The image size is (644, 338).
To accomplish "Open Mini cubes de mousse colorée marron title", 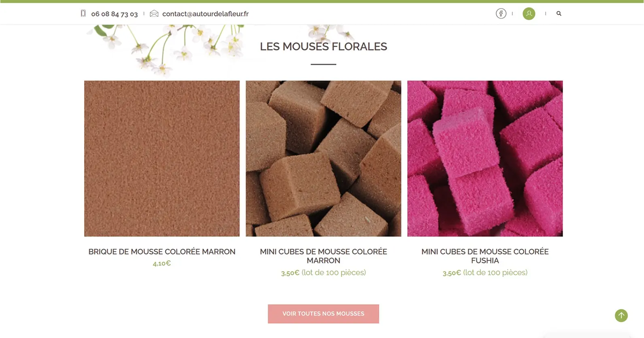I will 323,256.
